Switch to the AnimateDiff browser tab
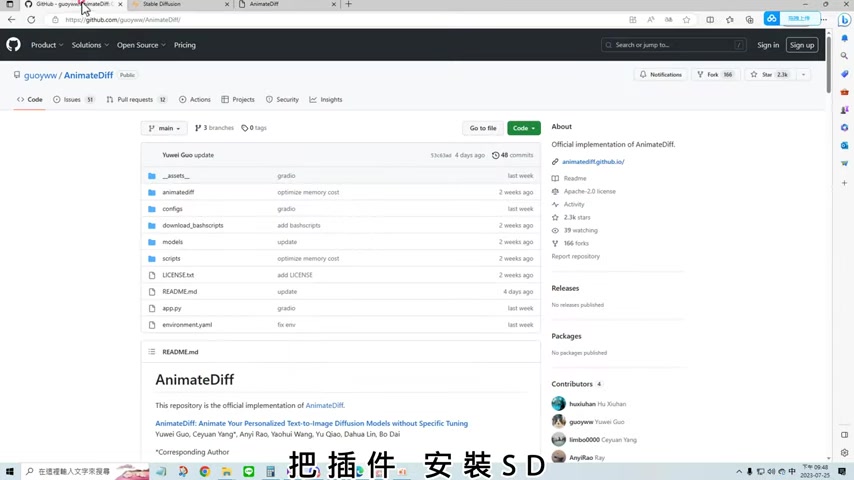 point(286,4)
